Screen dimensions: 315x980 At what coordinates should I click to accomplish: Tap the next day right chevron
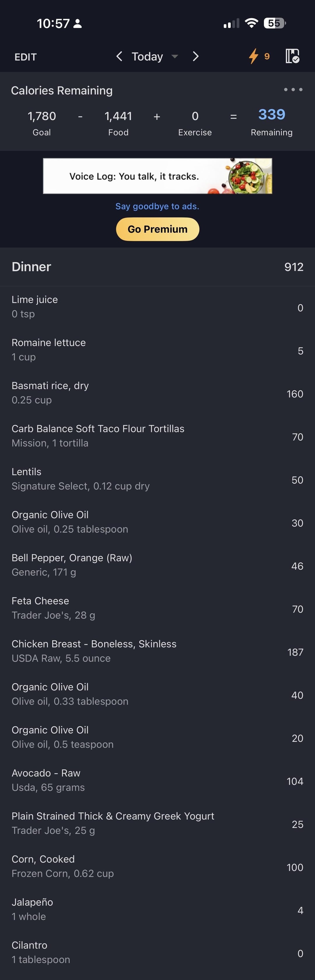coord(196,57)
